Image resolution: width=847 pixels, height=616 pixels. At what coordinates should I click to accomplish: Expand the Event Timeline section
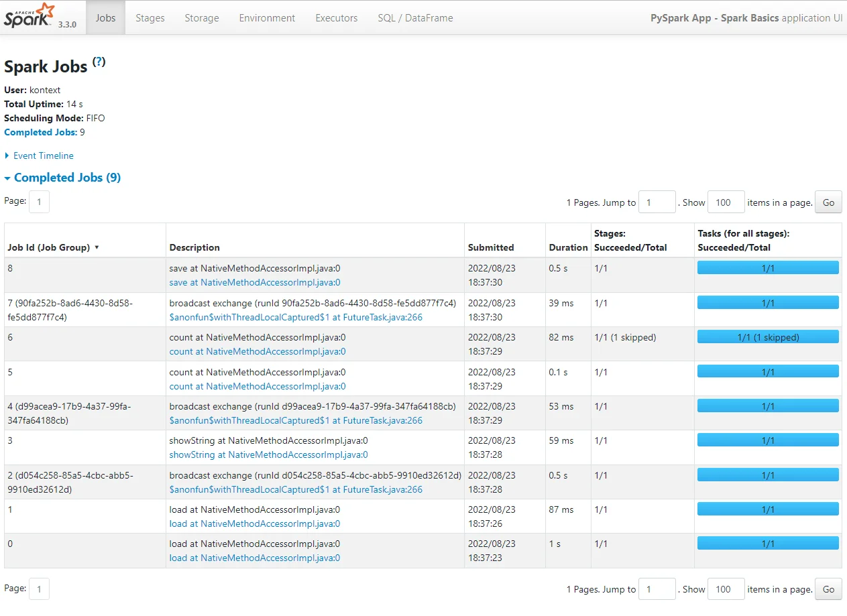43,156
